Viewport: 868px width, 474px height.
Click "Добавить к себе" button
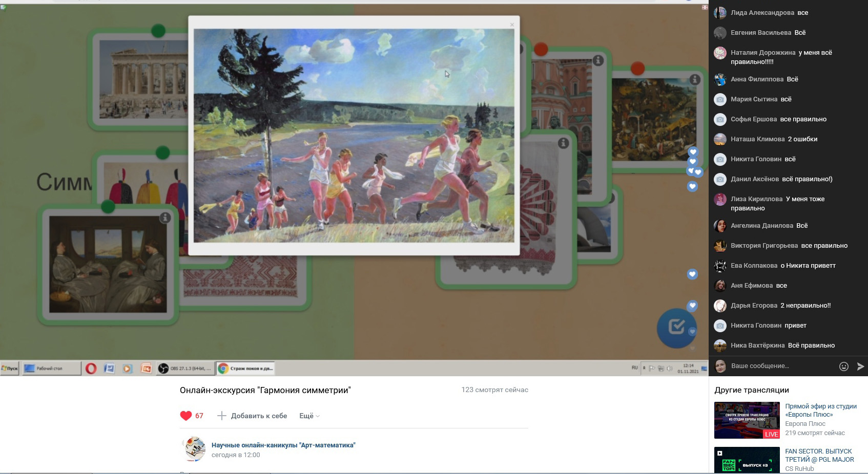click(252, 416)
